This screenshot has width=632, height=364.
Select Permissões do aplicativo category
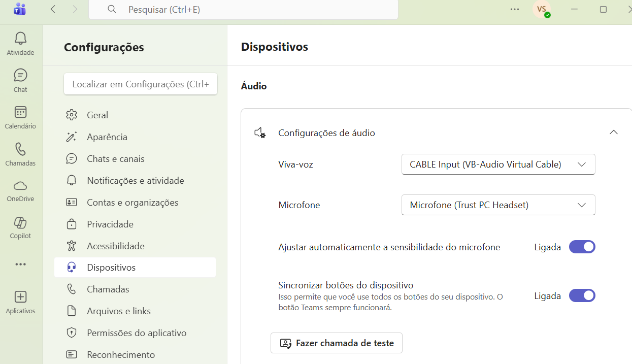(135, 333)
